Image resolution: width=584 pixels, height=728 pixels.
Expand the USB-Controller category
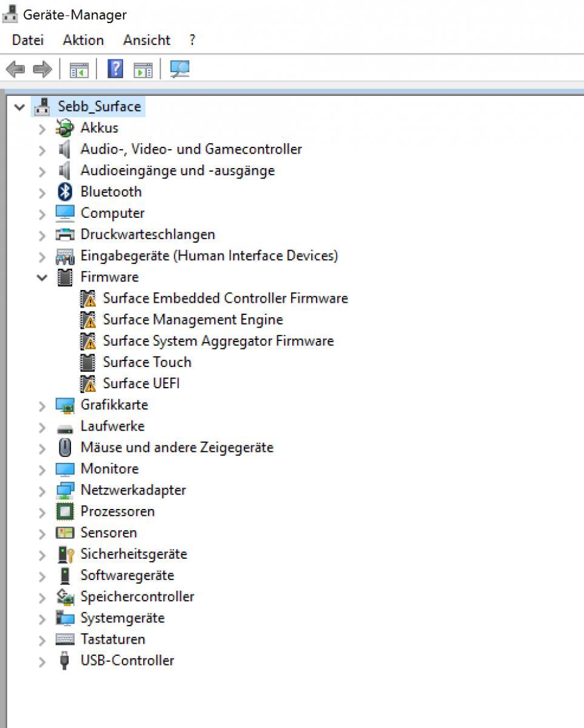[x=42, y=661]
